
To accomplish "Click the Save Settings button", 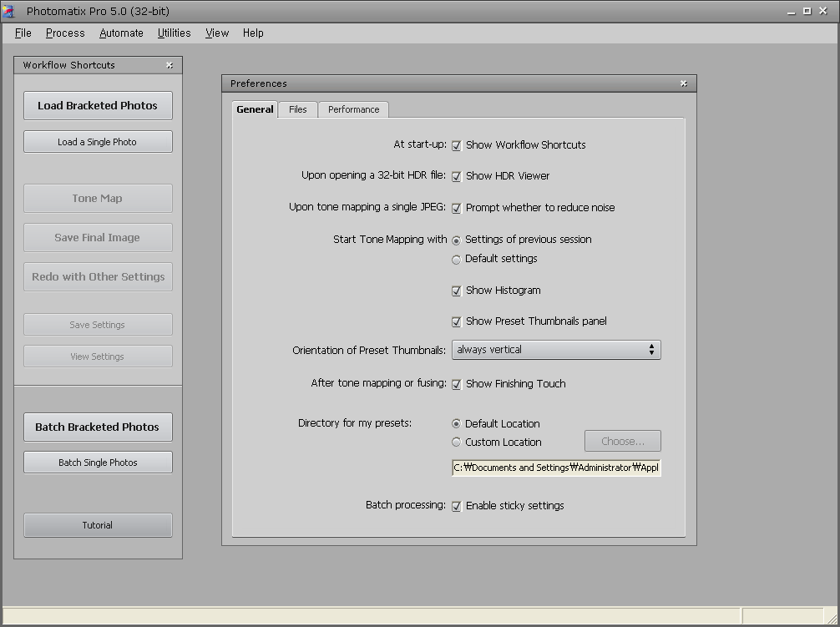I will point(98,325).
